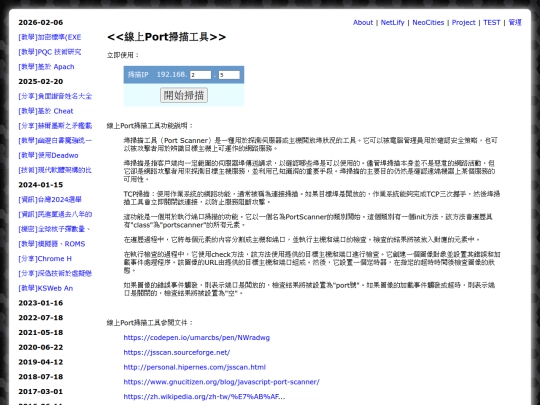This screenshot has width=540, height=405.
Task: Open the NetLify link
Action: pyautogui.click(x=392, y=22)
